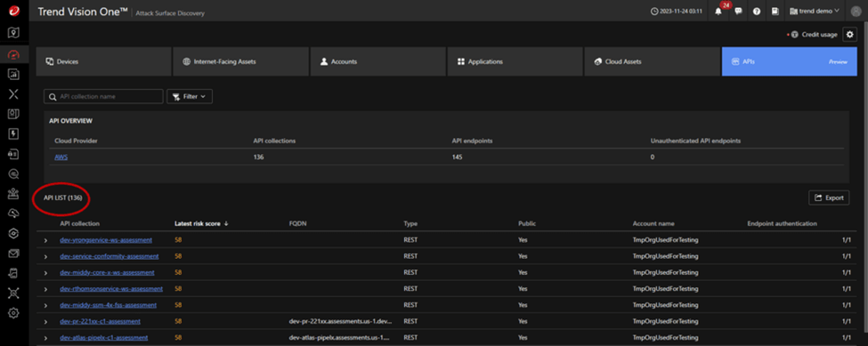The width and height of the screenshot is (868, 346).
Task: Open the threat intelligence badge sidebar icon
Action: pyautogui.click(x=14, y=114)
